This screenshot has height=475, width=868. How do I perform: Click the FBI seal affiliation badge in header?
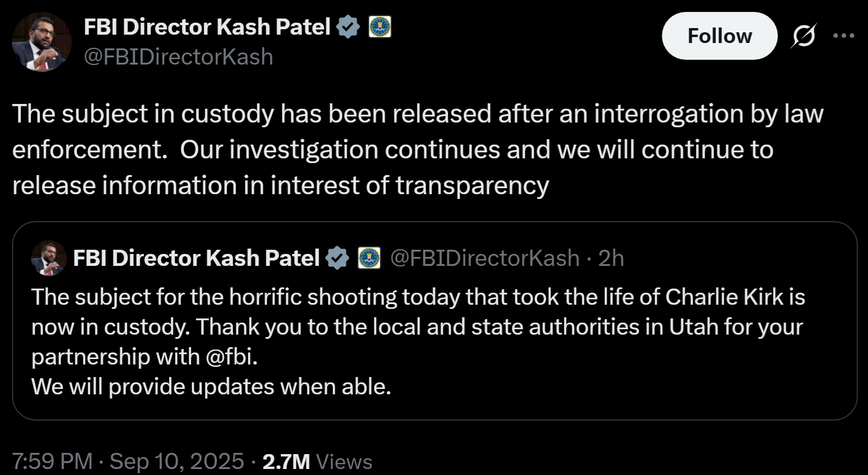[x=380, y=27]
